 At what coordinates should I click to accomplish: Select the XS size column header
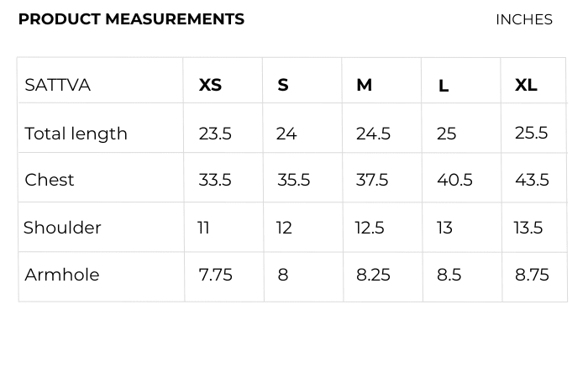[210, 85]
